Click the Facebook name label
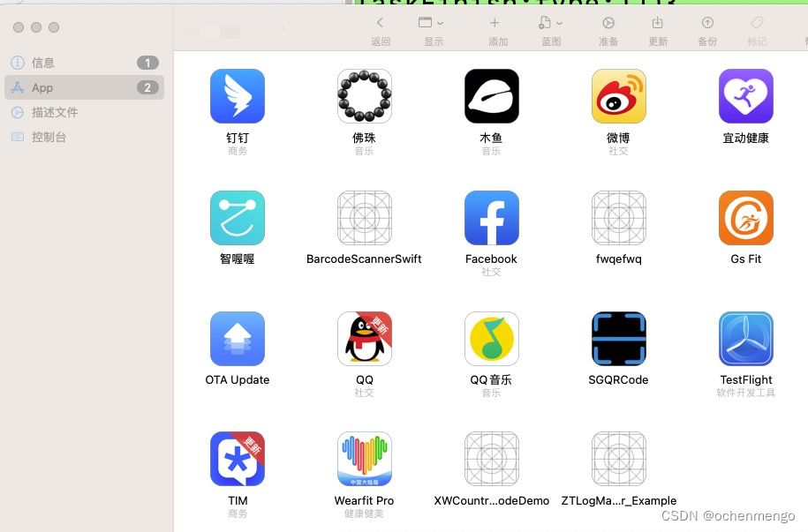808x532 pixels. click(x=491, y=259)
